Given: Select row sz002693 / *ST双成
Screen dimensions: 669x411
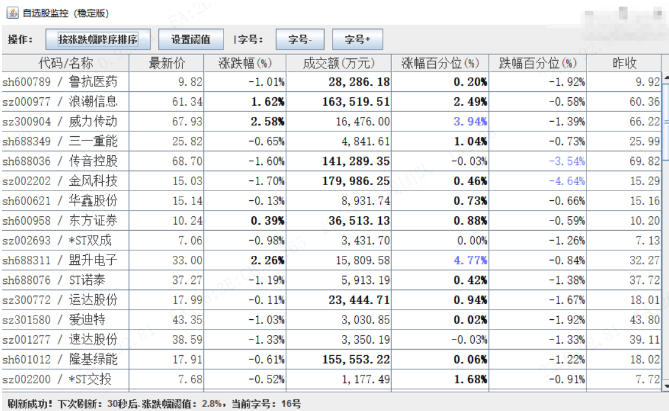Looking at the screenshot, I should pyautogui.click(x=332, y=241).
